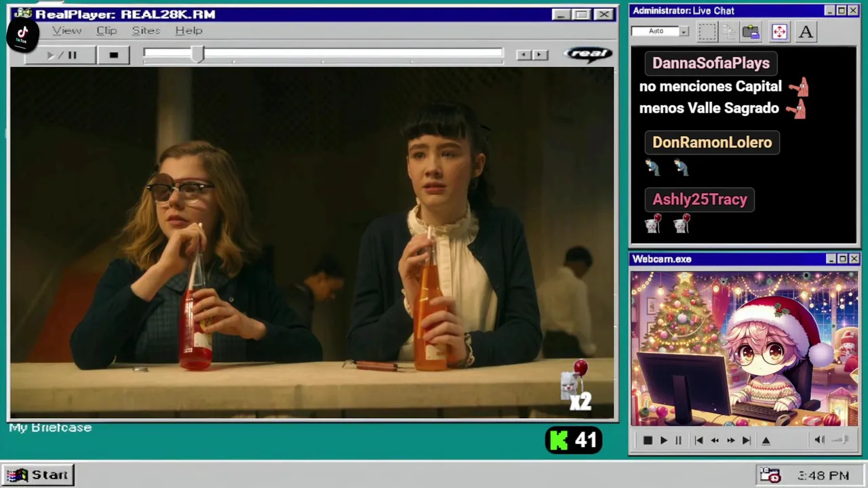This screenshot has width=868, height=488.
Task: Click the RealPlayer previous clip arrow
Action: (x=522, y=55)
